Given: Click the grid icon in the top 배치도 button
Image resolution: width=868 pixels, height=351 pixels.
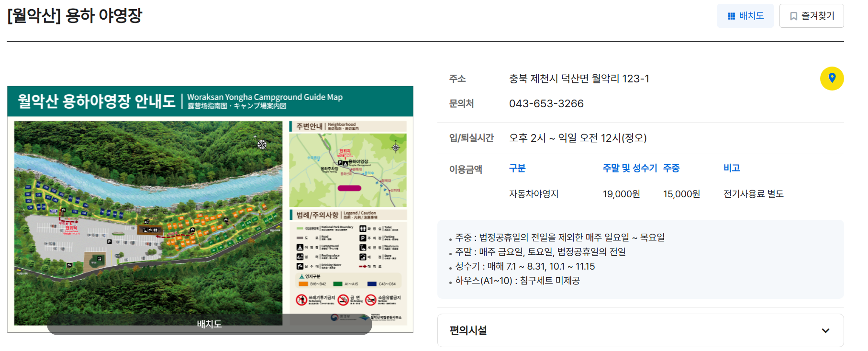Looking at the screenshot, I should pyautogui.click(x=731, y=16).
